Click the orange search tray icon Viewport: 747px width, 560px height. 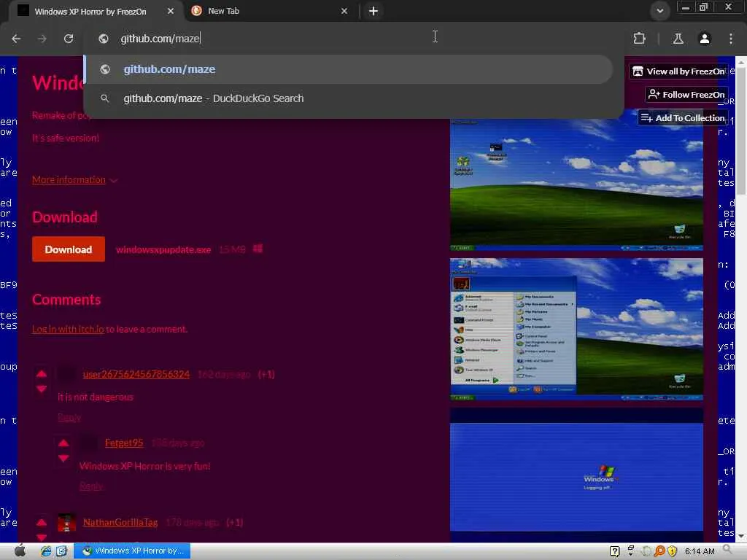(659, 551)
